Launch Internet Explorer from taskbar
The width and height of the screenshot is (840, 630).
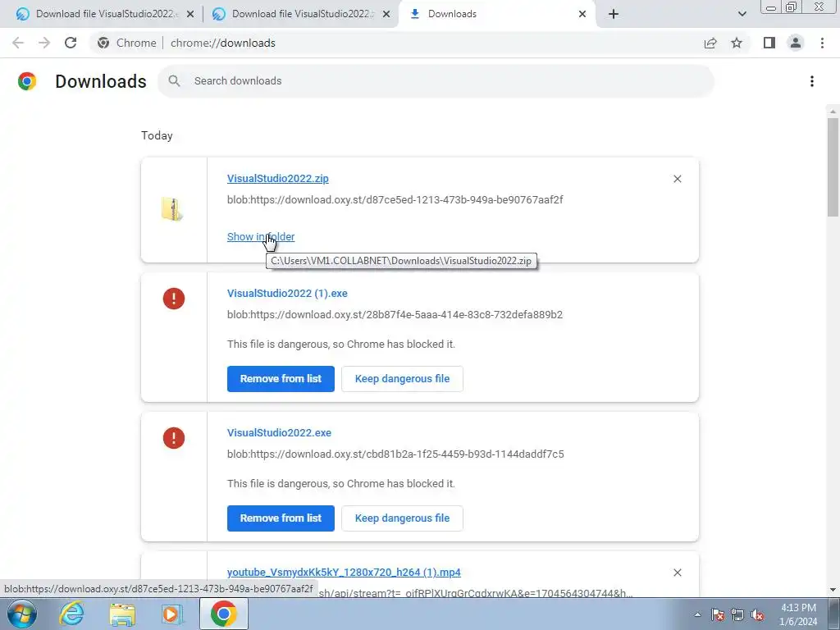(71, 614)
